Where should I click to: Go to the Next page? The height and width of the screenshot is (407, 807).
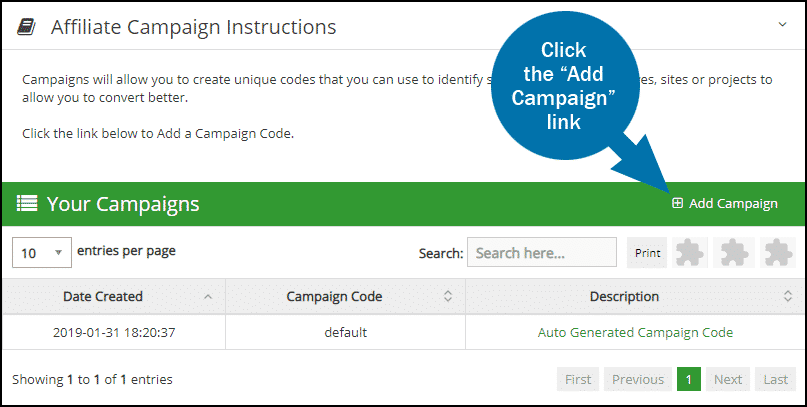(x=728, y=379)
